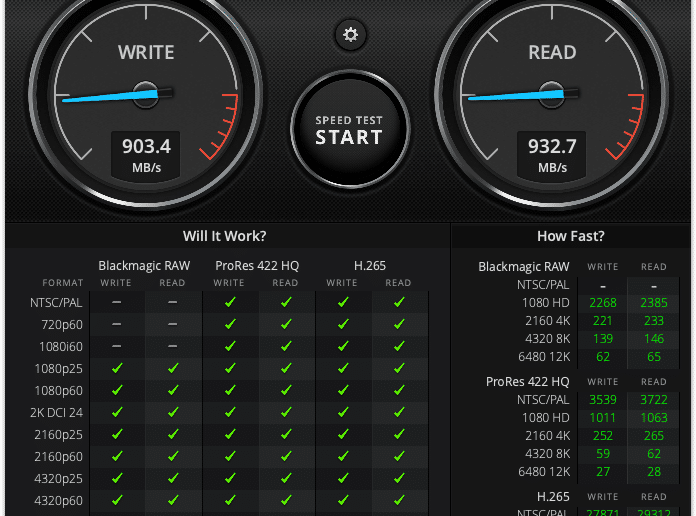Screen dimensions: 696x516
Task: Click the 27 write value for ProRes 6480 12K
Action: tap(603, 472)
